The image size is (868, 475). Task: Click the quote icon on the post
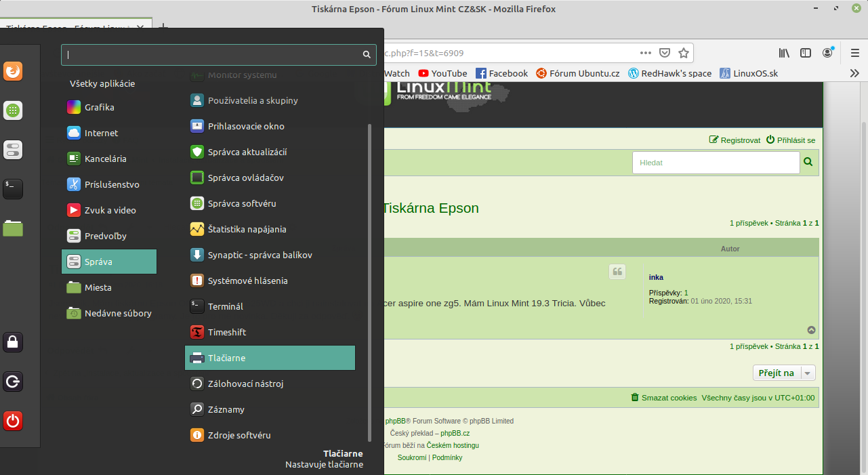[x=617, y=272]
